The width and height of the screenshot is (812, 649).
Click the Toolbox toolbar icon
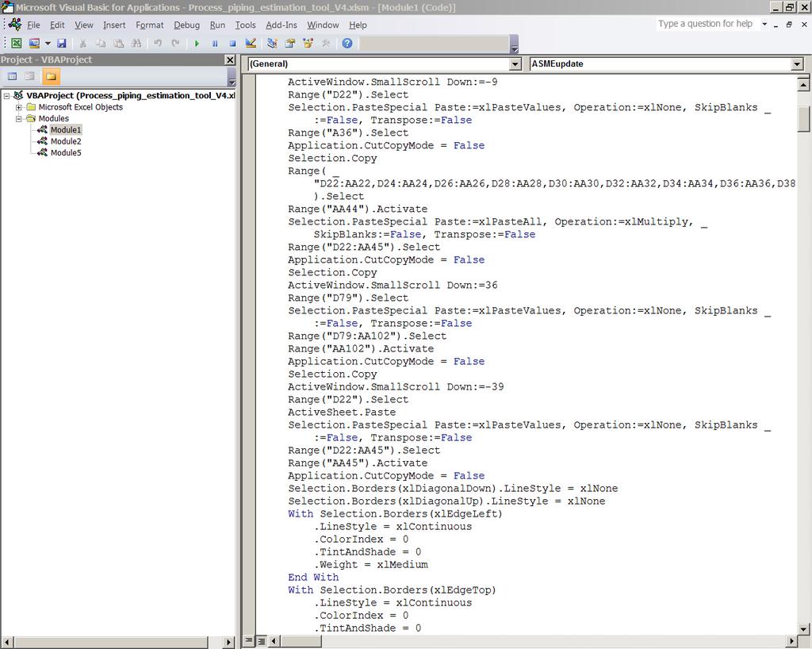coord(326,44)
